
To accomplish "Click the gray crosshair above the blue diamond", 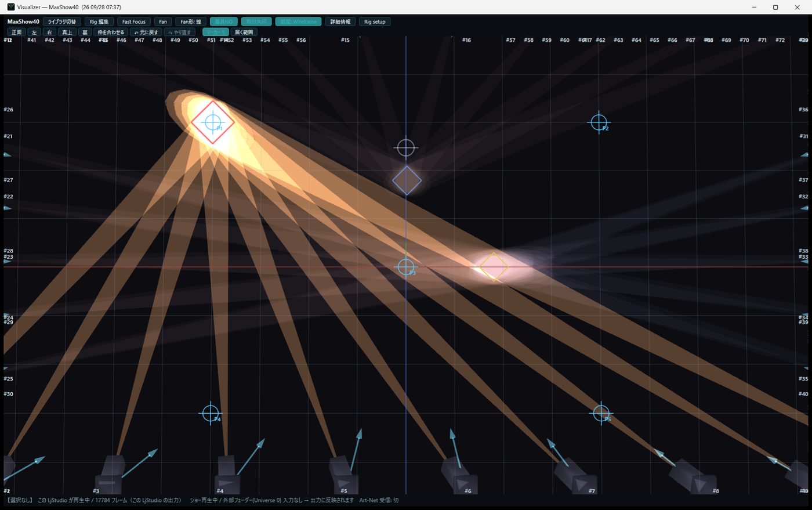I will tap(406, 148).
